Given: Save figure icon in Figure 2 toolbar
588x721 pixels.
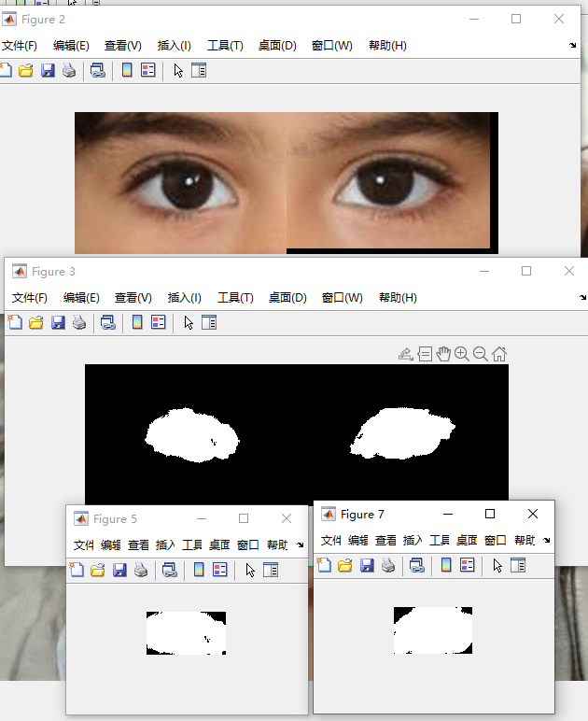Looking at the screenshot, I should pyautogui.click(x=48, y=70).
